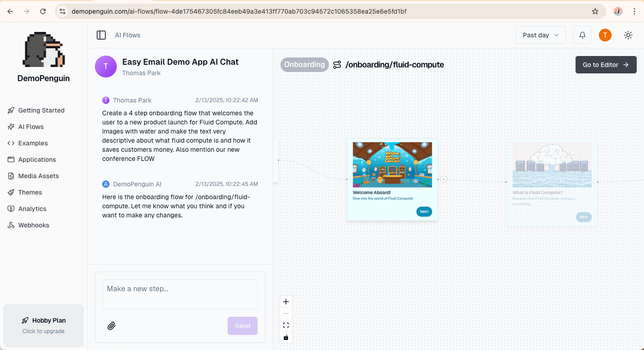
Task: Switch theme with the sun icon
Action: (x=628, y=35)
